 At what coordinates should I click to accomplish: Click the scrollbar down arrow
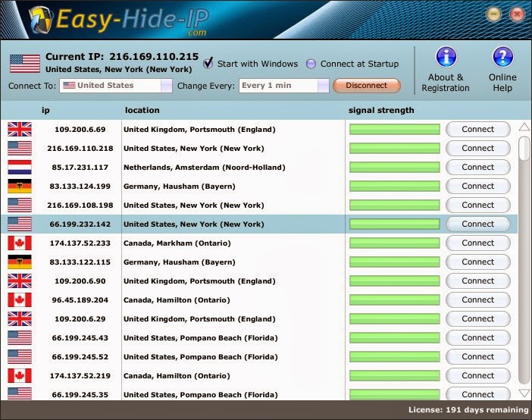[x=524, y=393]
